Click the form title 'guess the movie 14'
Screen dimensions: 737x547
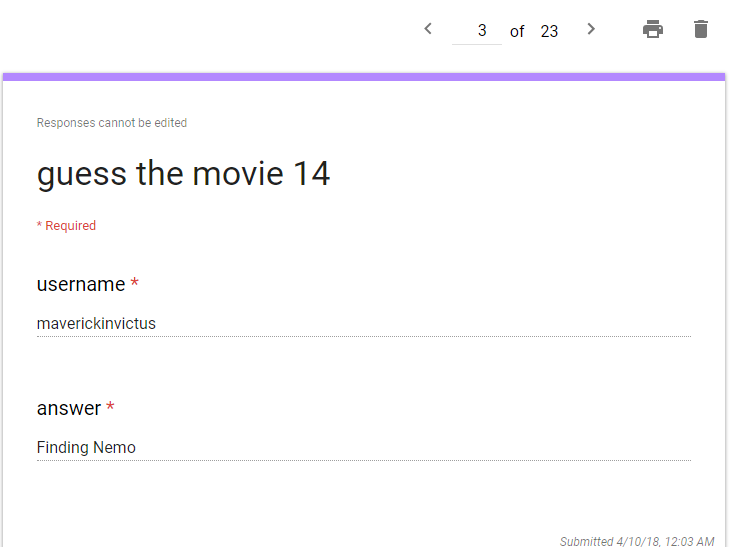pos(183,174)
